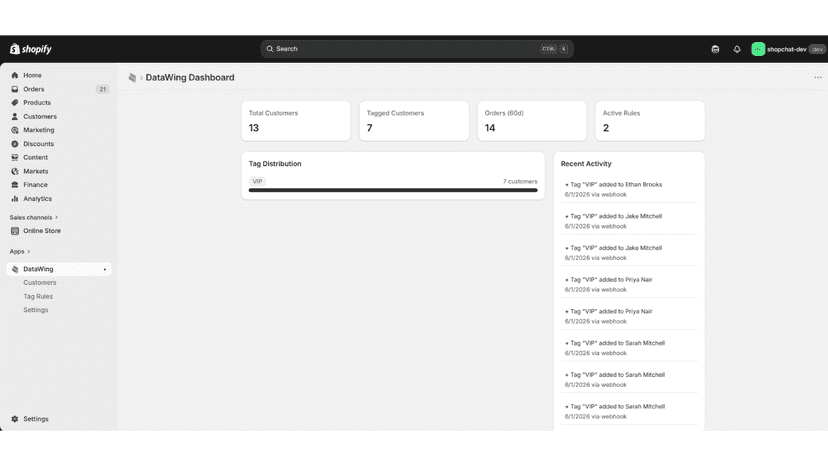Click the Total Customers card
Screen dimensions: 828x466
tap(296, 121)
